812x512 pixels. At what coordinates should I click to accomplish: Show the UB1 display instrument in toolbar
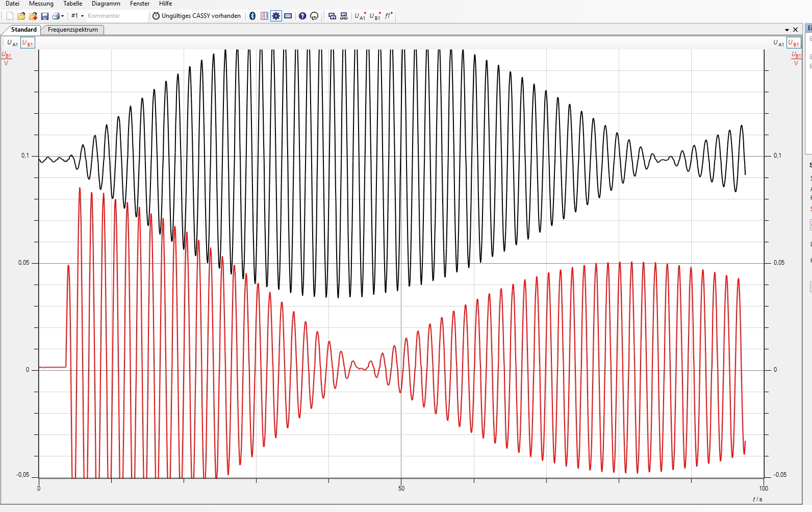coord(375,16)
